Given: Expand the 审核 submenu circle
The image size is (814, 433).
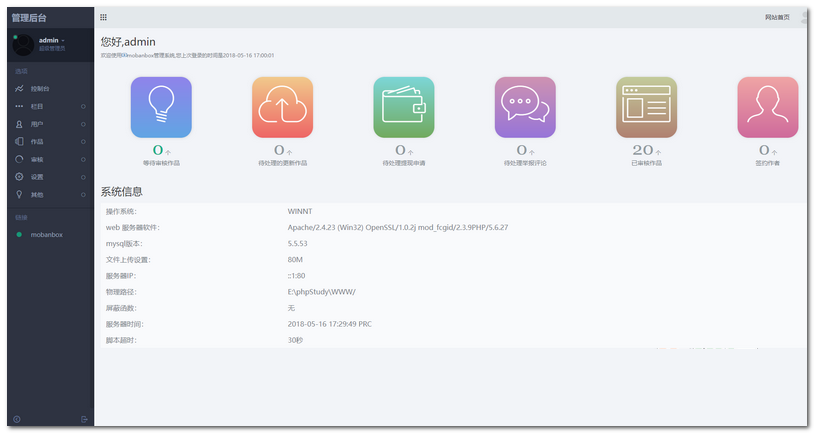Looking at the screenshot, I should click(x=83, y=159).
